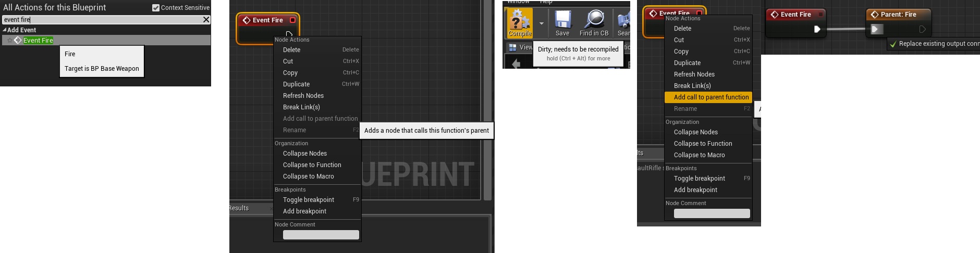Choose Add breakpoint in the left context menu
The height and width of the screenshot is (253, 980).
pyautogui.click(x=317, y=211)
